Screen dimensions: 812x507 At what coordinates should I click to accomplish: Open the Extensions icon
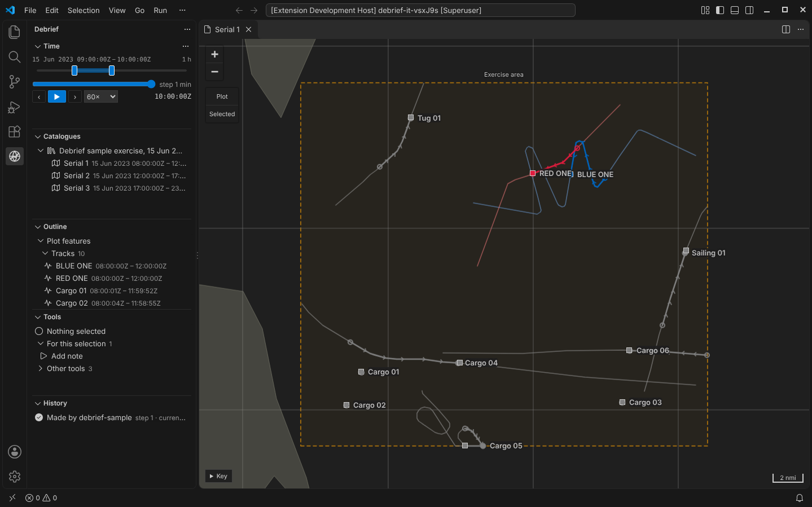point(15,131)
